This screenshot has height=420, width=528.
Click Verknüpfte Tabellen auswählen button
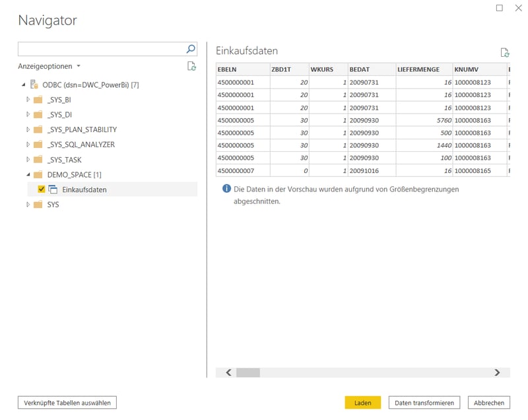click(67, 402)
